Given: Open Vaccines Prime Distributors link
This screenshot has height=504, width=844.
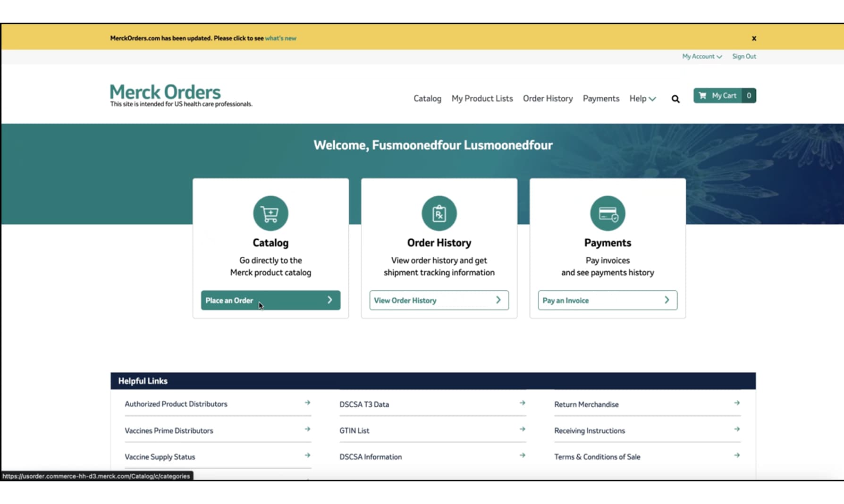Looking at the screenshot, I should pos(169,430).
